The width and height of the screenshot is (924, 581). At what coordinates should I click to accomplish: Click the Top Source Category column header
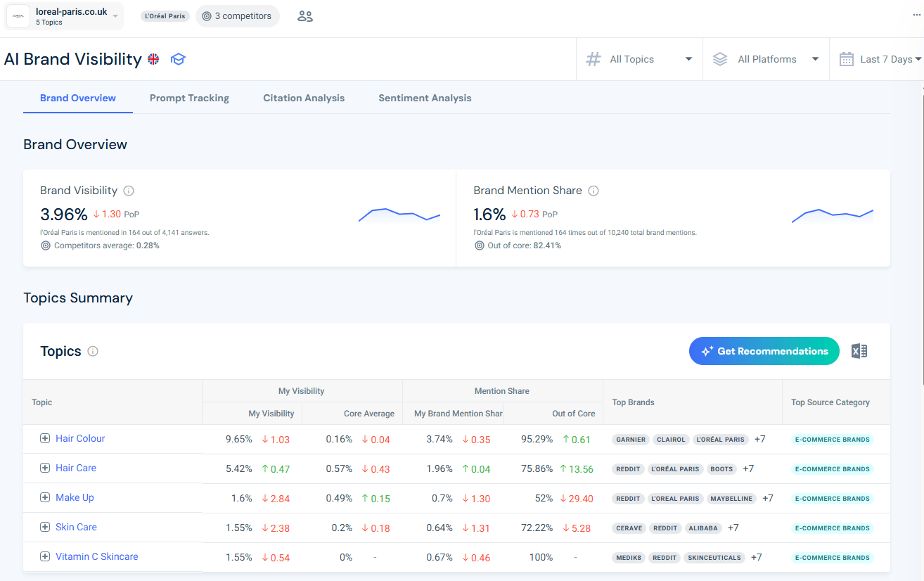[x=836, y=402]
